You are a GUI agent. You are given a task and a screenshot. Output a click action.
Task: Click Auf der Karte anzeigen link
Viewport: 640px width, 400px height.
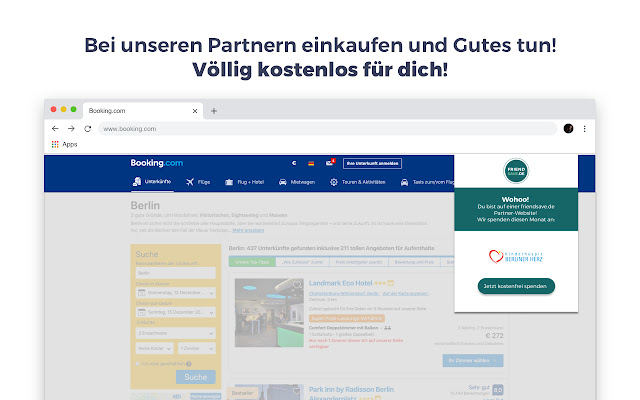tap(405, 293)
